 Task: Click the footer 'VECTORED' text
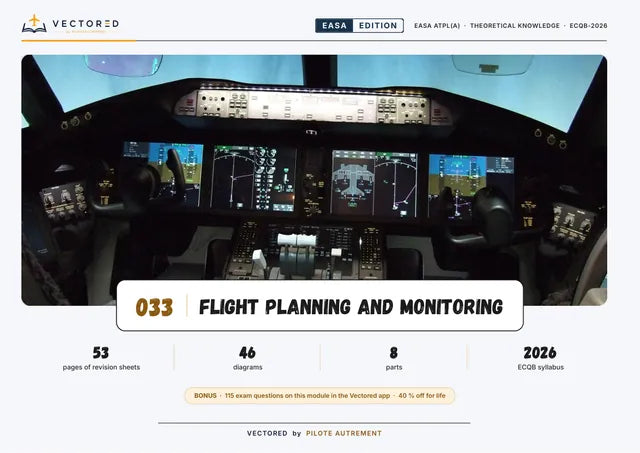point(267,433)
